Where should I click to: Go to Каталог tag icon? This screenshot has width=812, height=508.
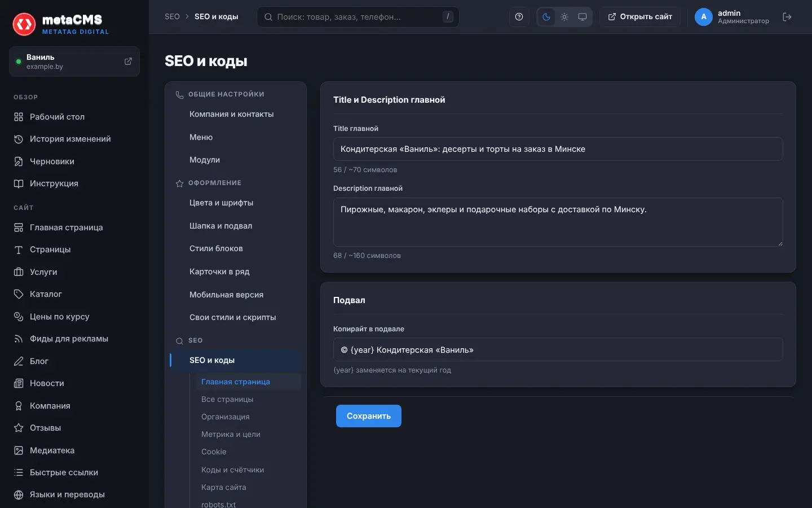19,294
